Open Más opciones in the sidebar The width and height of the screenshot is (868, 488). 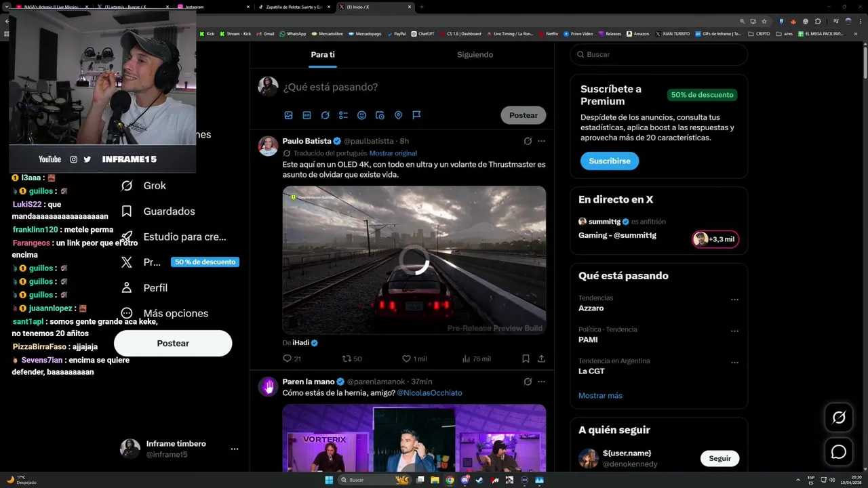[x=164, y=313]
